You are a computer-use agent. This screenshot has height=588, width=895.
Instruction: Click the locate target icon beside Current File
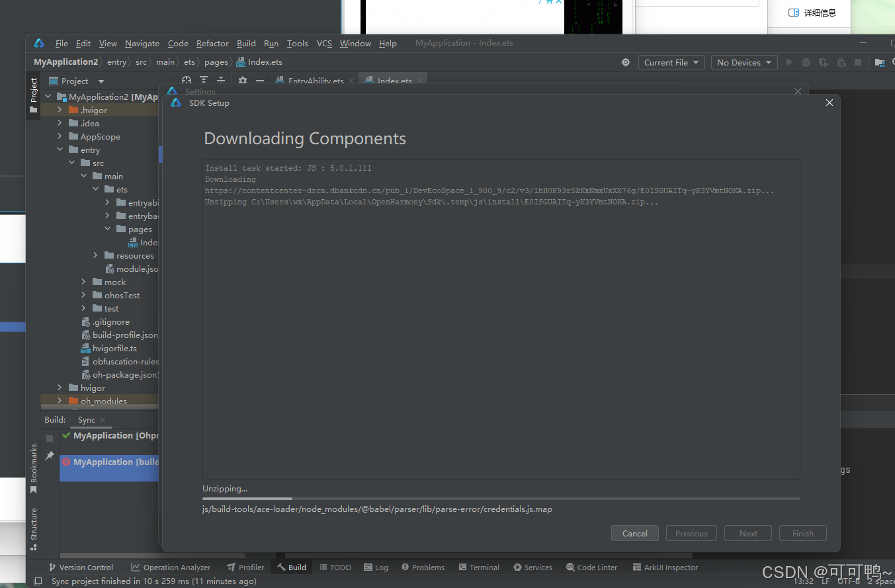point(626,62)
